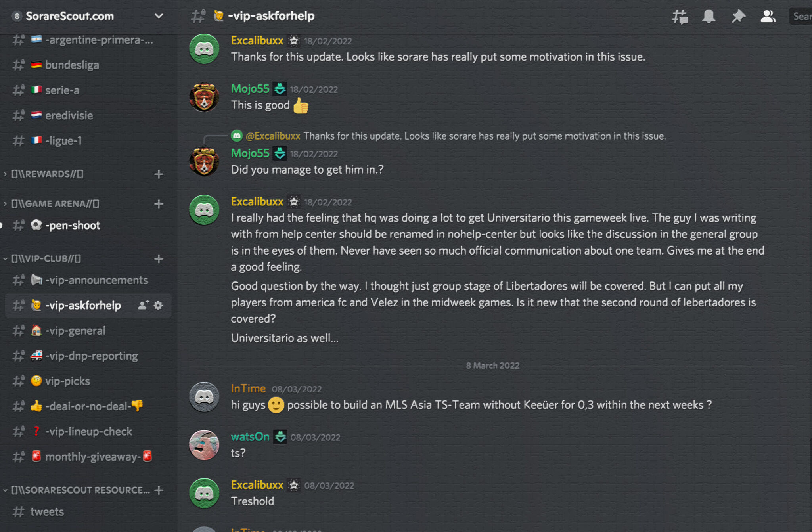Open the bundesliga channel
The width and height of the screenshot is (812, 532).
click(72, 65)
